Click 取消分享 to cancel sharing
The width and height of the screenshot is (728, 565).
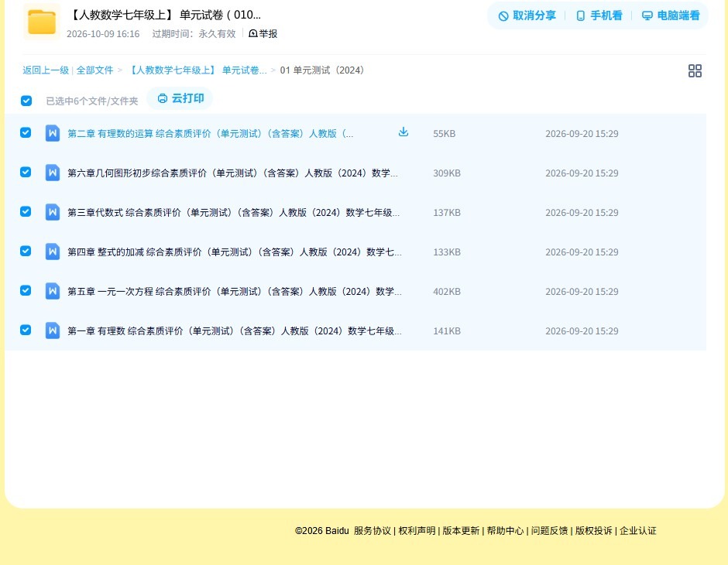pos(527,15)
